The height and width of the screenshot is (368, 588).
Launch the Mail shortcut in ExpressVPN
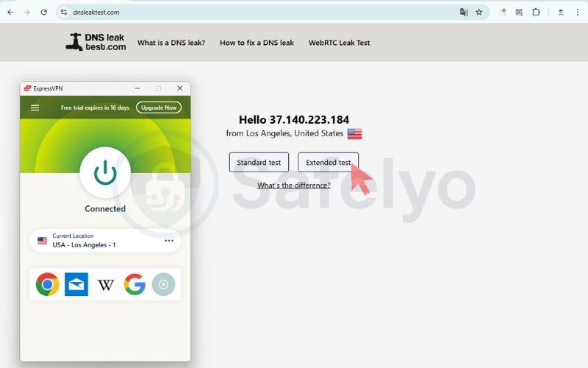[x=76, y=284]
